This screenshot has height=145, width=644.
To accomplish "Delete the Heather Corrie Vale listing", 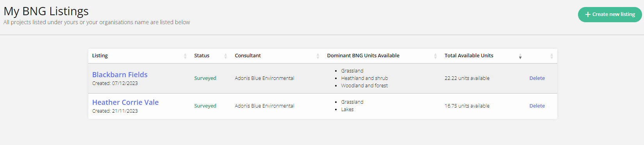I will (537, 106).
